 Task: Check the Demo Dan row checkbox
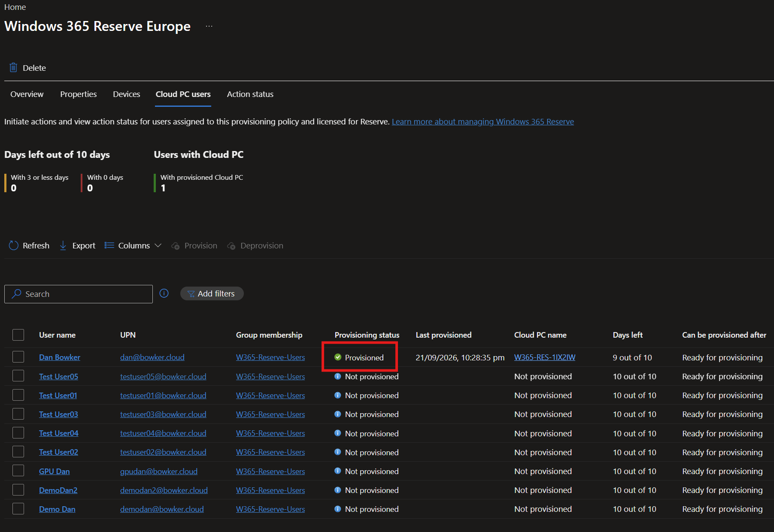click(18, 509)
